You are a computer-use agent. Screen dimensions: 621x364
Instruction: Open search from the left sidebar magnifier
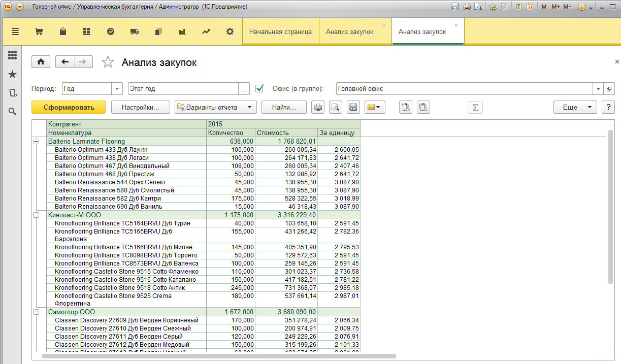[x=13, y=111]
